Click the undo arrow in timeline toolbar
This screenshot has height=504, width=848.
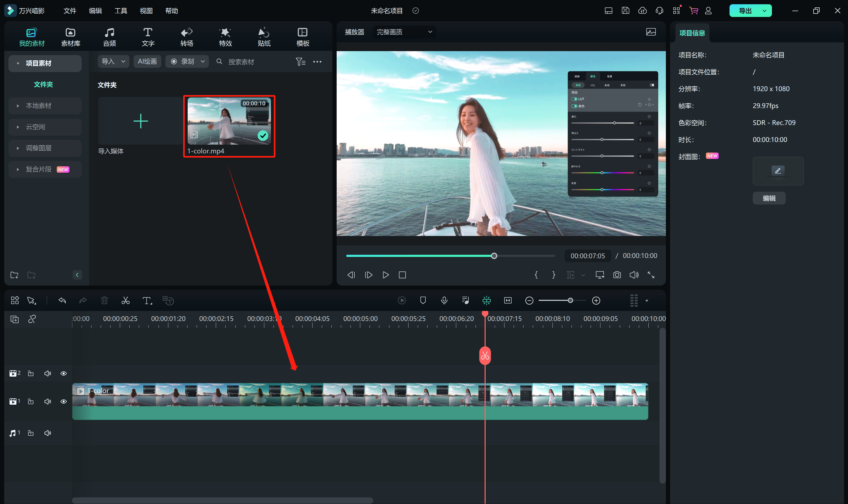click(62, 301)
